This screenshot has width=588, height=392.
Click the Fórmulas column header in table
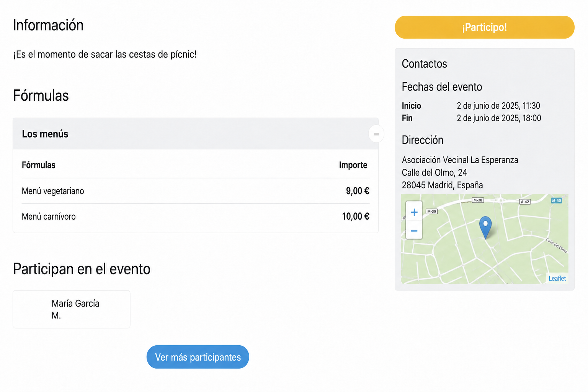click(39, 165)
